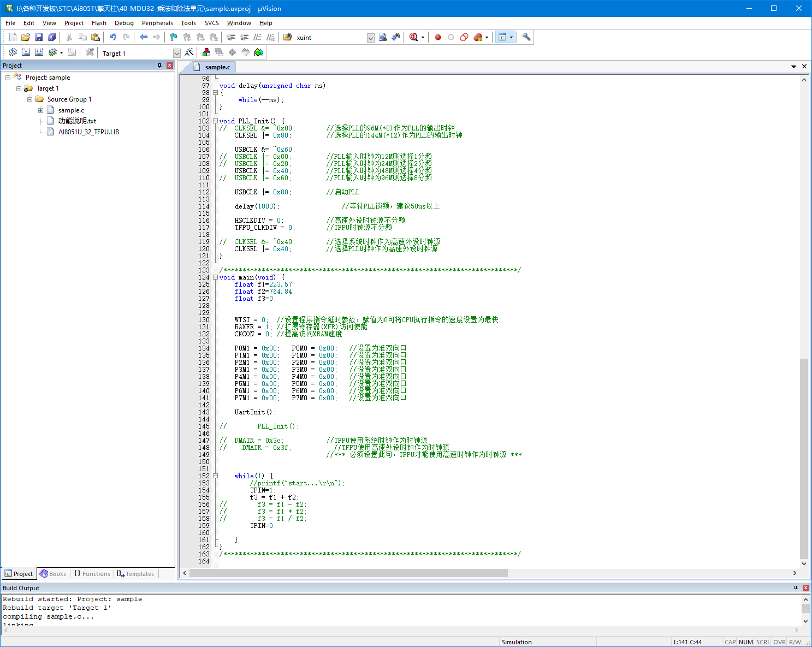Open the Pack Installer icon

(259, 52)
